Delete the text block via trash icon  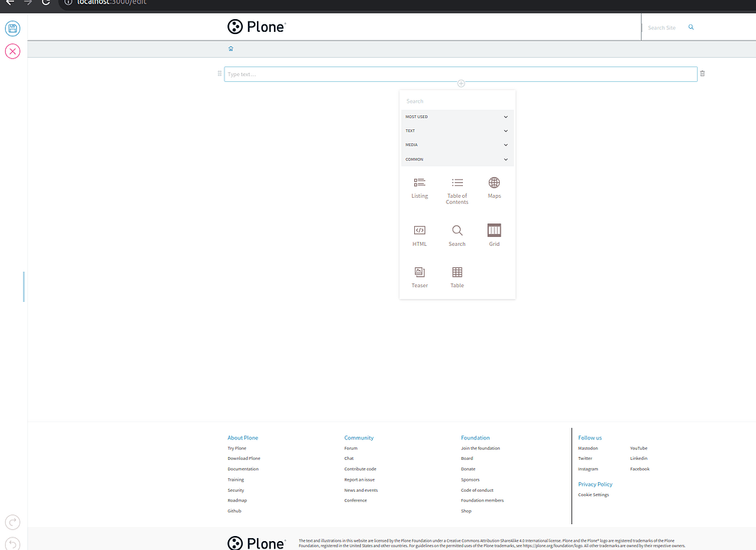point(701,74)
